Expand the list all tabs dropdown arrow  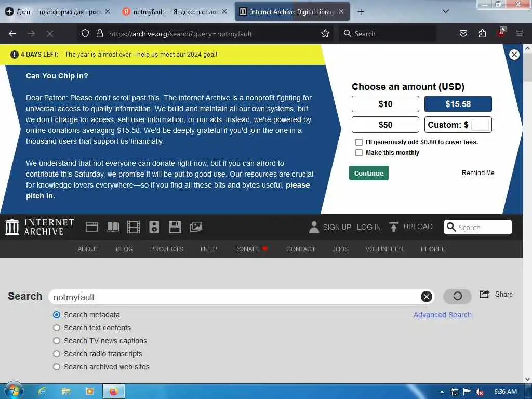point(446,11)
